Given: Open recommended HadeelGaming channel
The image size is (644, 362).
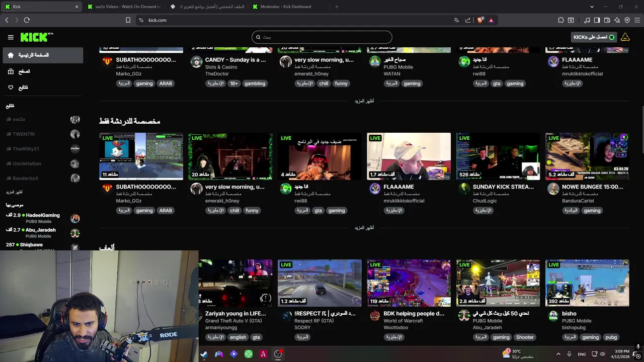Looking at the screenshot, I should click(43, 218).
